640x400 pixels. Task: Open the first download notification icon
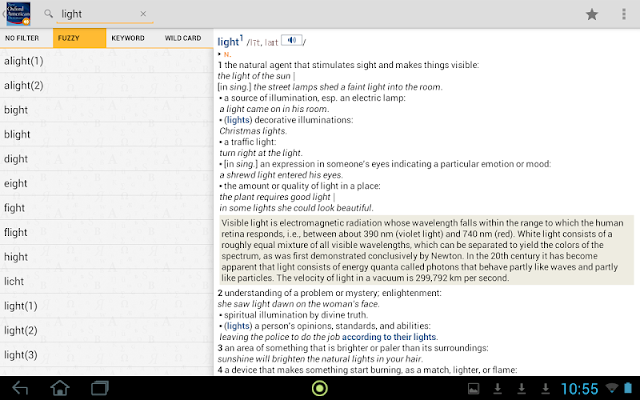[498, 389]
